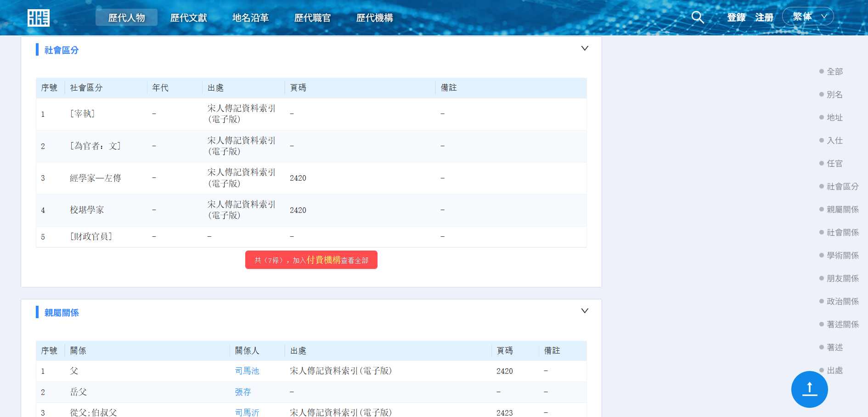
Task: Open the 地名沿革 menu item
Action: coord(250,17)
